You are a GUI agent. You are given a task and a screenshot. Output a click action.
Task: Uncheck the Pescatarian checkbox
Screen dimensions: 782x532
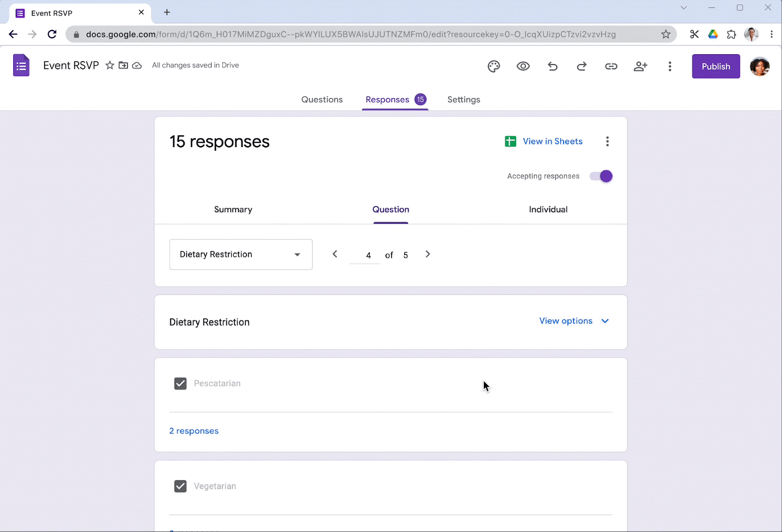[x=180, y=383]
